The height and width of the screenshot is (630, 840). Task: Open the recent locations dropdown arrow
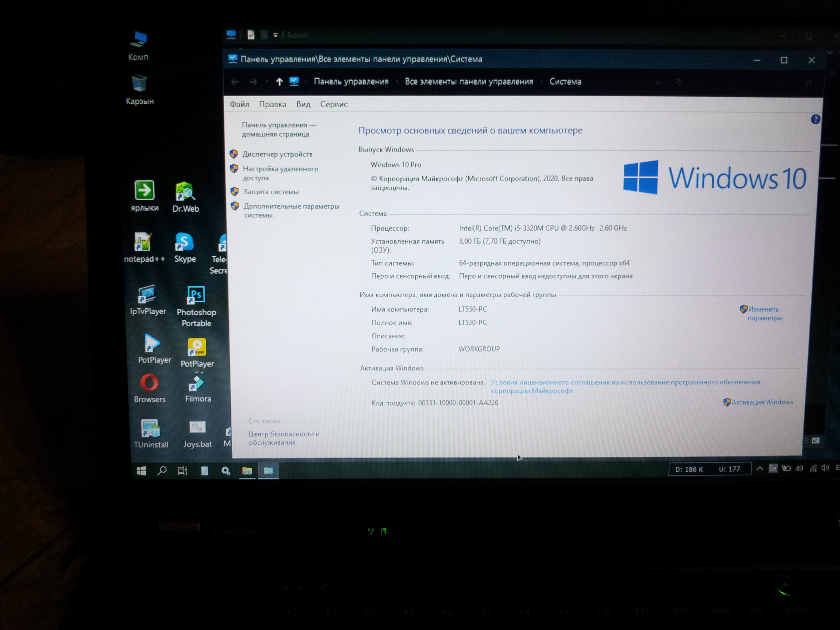267,82
